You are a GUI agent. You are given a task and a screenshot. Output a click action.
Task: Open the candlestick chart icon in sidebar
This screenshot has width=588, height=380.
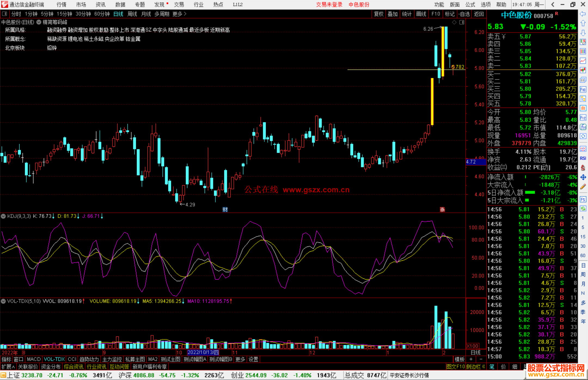point(583,70)
